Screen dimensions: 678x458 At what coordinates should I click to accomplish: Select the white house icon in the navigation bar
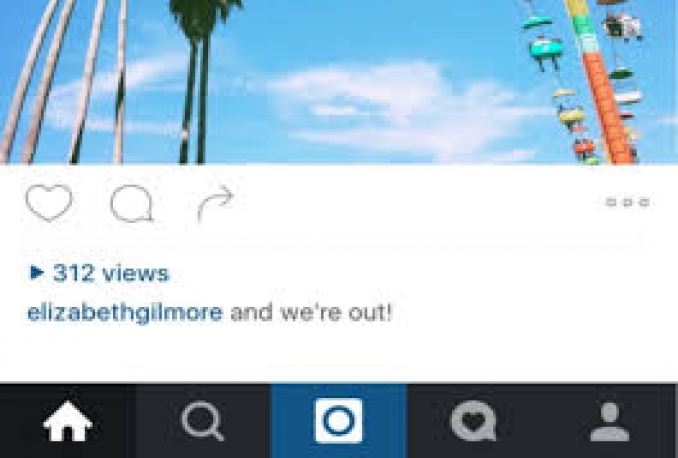pyautogui.click(x=67, y=421)
